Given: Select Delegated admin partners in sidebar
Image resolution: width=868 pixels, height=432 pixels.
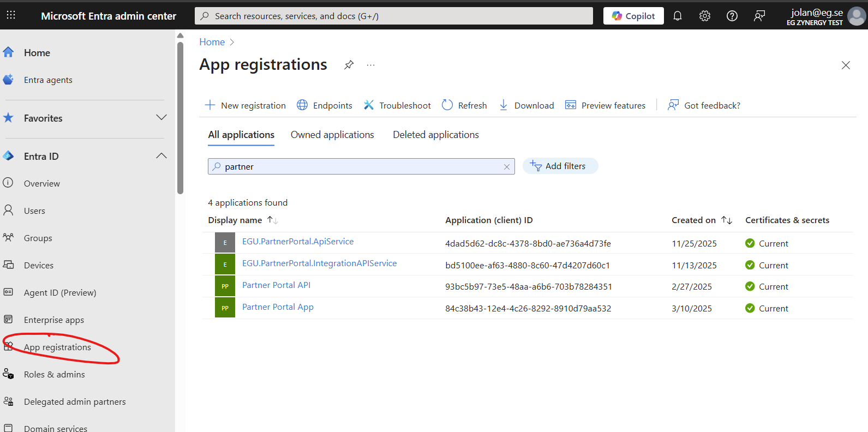Looking at the screenshot, I should tap(75, 401).
